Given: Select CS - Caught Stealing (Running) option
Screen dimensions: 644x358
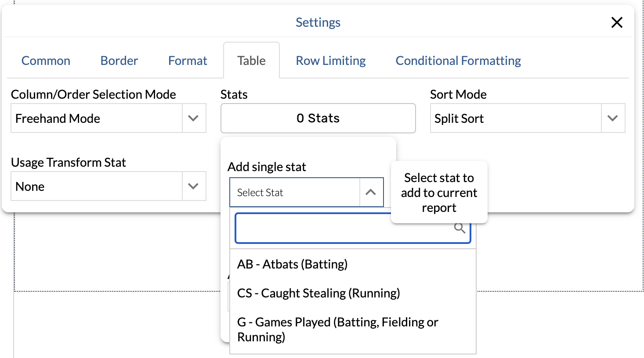Looking at the screenshot, I should (x=318, y=293).
